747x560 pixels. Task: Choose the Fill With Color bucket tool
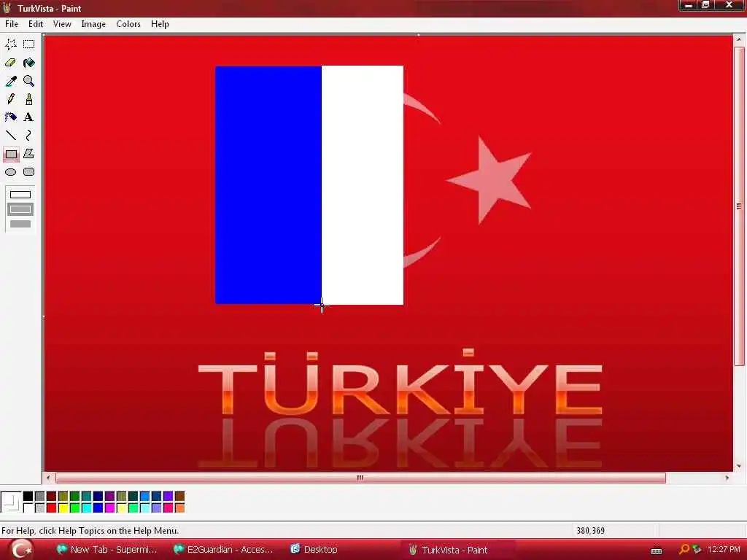[29, 63]
